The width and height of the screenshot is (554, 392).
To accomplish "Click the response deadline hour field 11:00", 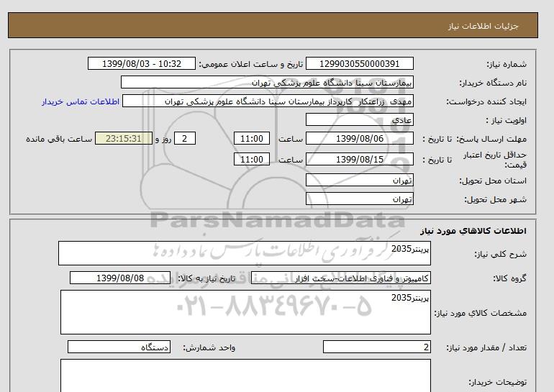I will click(252, 138).
